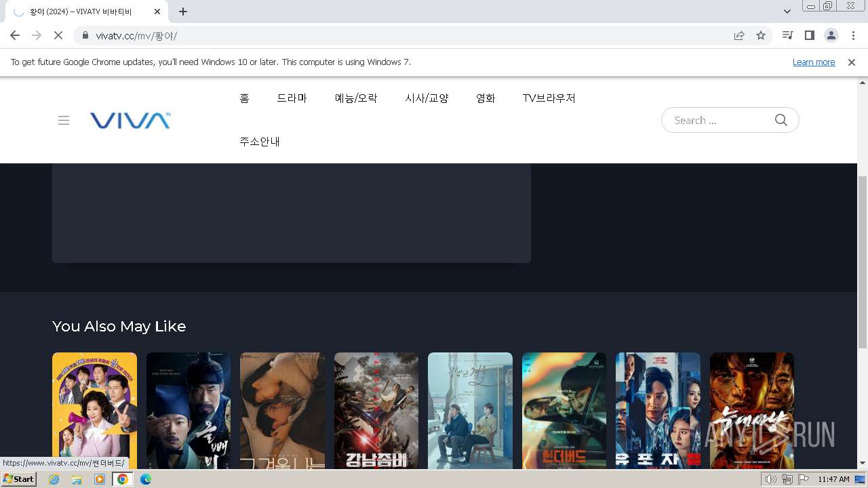This screenshot has height=488, width=868.
Task: Open the Chrome profile avatar
Action: (831, 35)
